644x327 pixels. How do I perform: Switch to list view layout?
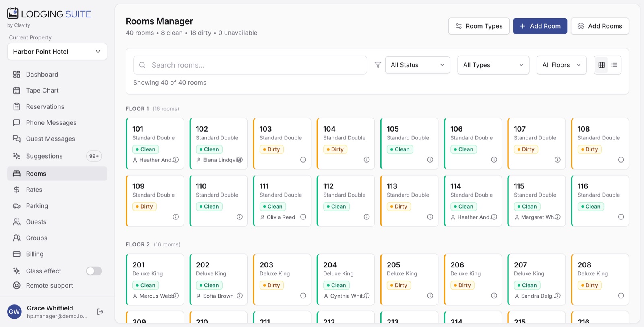pyautogui.click(x=614, y=65)
